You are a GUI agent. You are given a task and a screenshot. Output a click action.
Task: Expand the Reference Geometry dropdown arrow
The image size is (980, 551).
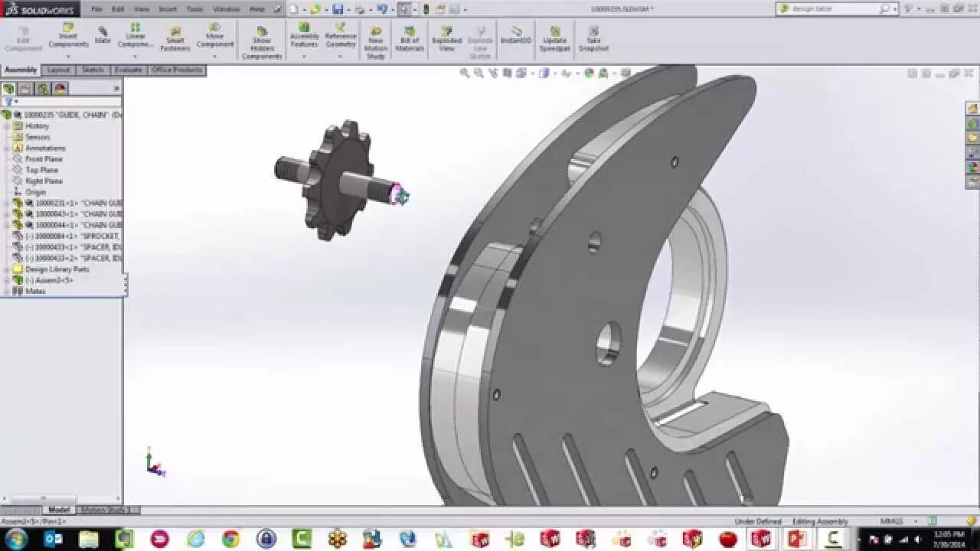(x=341, y=57)
